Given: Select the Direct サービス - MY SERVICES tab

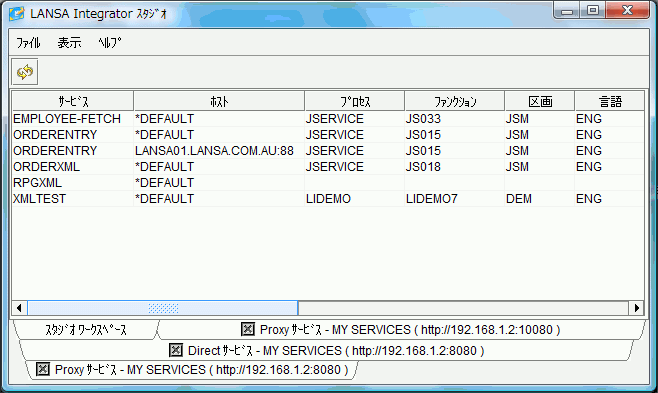Looking at the screenshot, I should (x=326, y=350).
